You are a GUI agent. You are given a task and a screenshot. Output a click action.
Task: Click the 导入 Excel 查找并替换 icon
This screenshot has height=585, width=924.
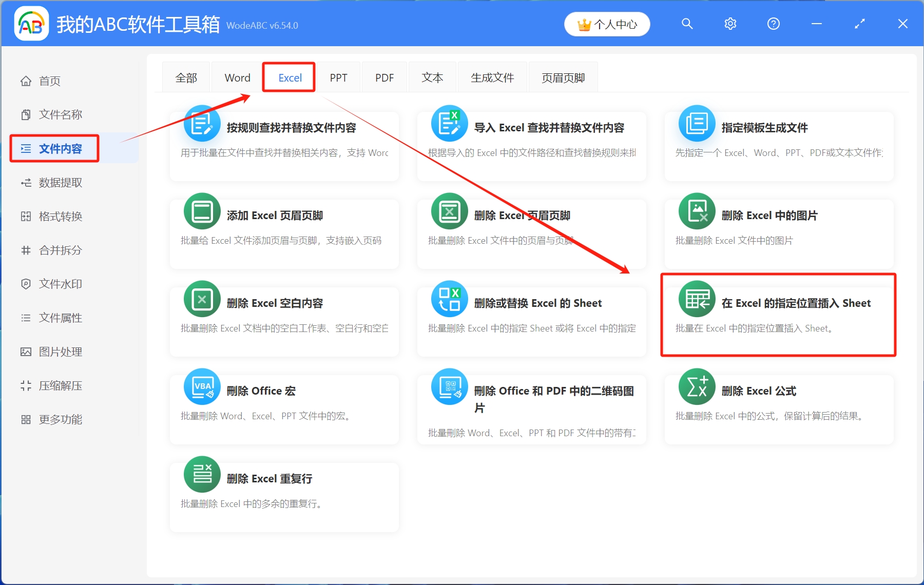pos(449,124)
